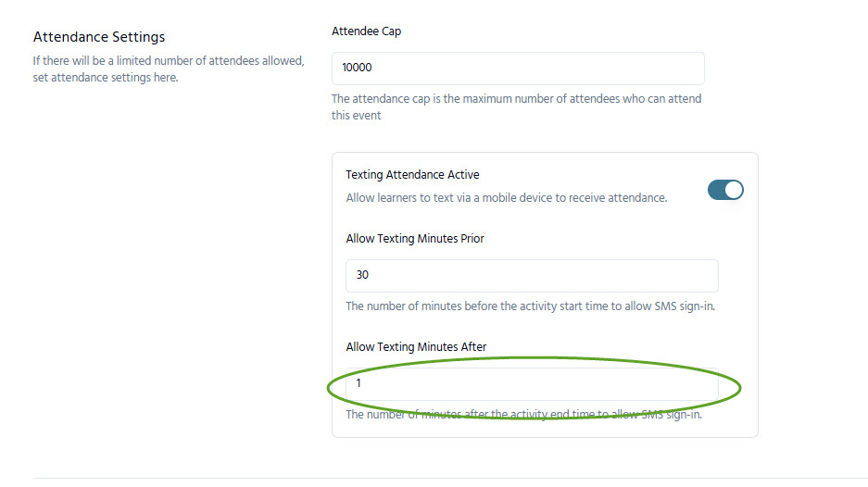The image size is (868, 487).
Task: Click the right edge of the green oval
Action: coord(740,389)
